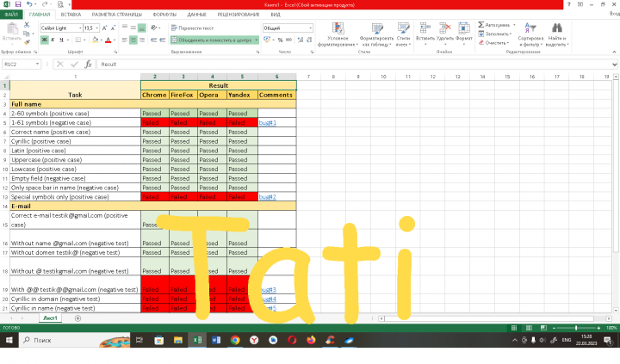Open Sort and Filter (Сортировка и фильтр)
This screenshot has width=620, height=364.
pos(530,34)
